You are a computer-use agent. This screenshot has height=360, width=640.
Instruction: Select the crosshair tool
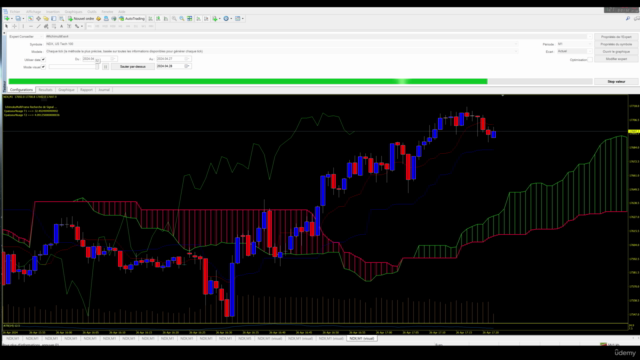coord(14,26)
